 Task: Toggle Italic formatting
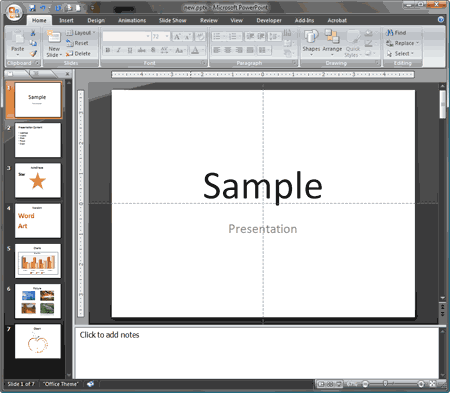pos(119,50)
